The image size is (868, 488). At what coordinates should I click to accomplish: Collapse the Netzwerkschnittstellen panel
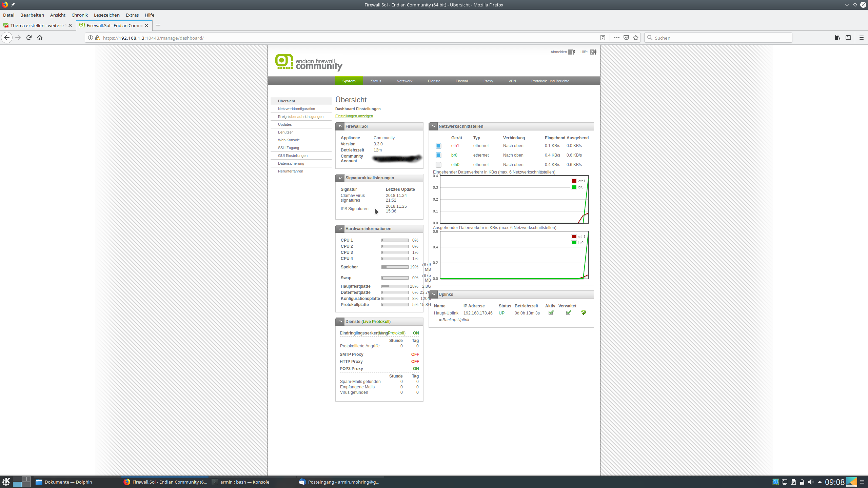click(x=433, y=126)
